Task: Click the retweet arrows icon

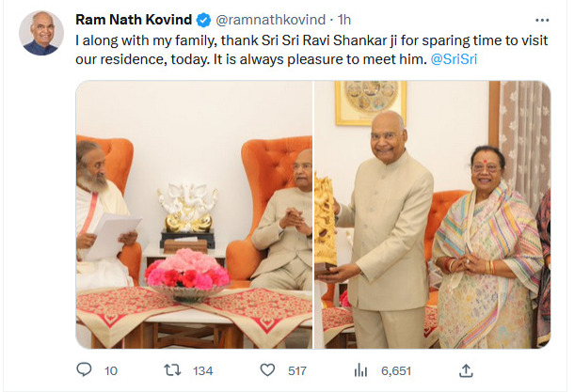Action: tap(172, 370)
